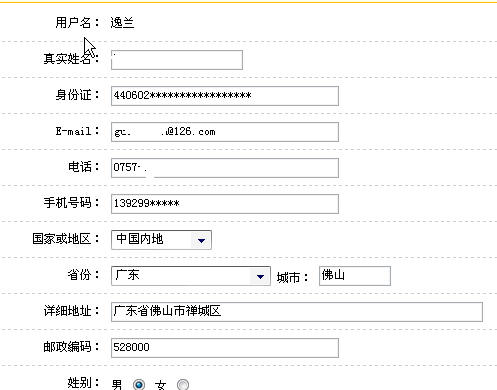Select the 手机号码 mobile number field
497x390 pixels.
[x=225, y=204]
